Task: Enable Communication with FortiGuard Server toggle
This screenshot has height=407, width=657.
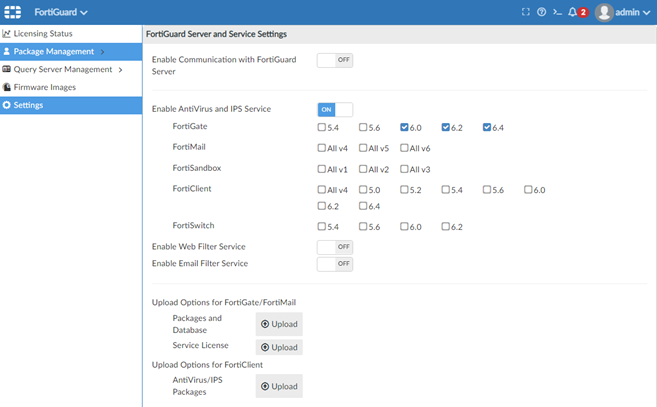Action: [x=335, y=60]
